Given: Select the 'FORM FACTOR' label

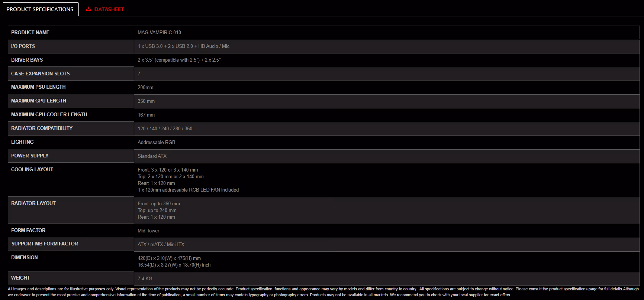Looking at the screenshot, I should pos(28,230).
